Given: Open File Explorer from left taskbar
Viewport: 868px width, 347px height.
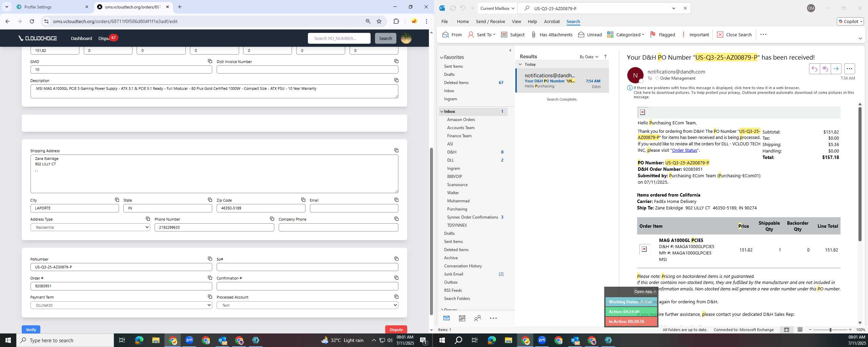Looking at the screenshot, I should [156, 340].
